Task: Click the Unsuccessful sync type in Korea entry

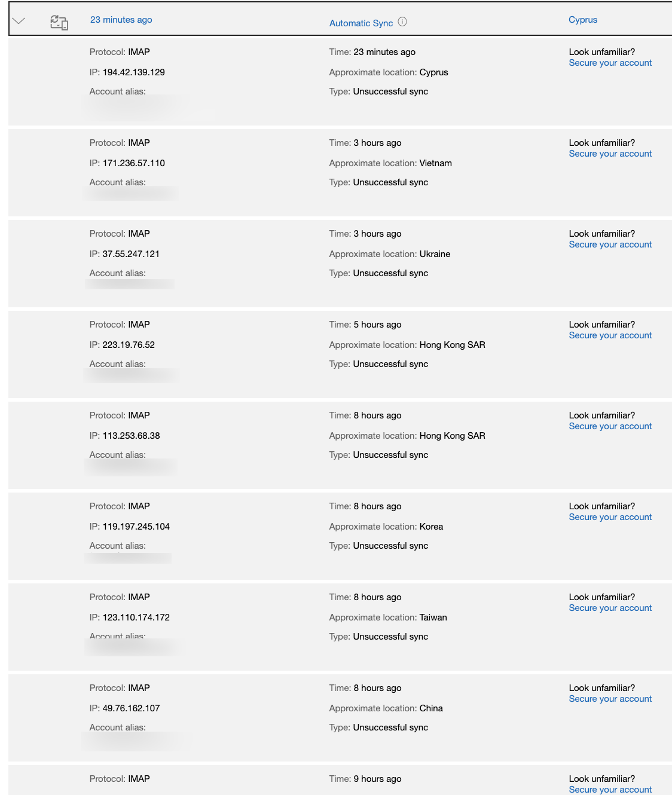Action: click(x=390, y=546)
